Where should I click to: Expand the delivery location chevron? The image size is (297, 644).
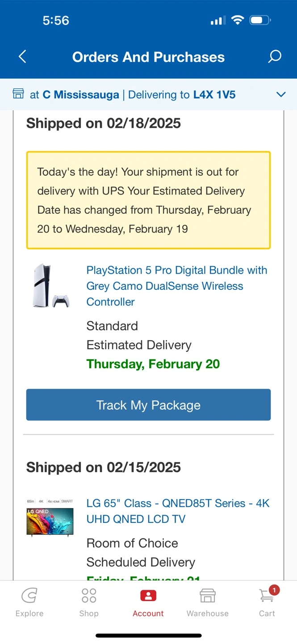281,94
